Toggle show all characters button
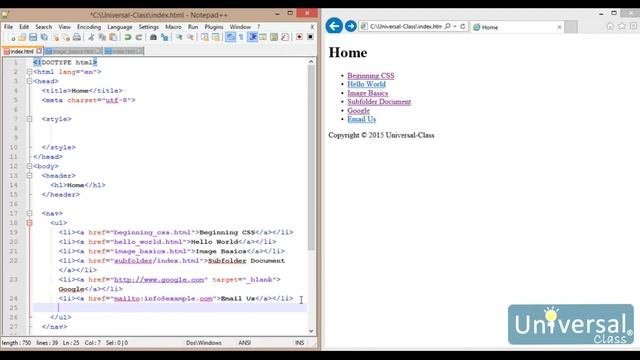Screen dimensions: 640x360 click(241, 37)
